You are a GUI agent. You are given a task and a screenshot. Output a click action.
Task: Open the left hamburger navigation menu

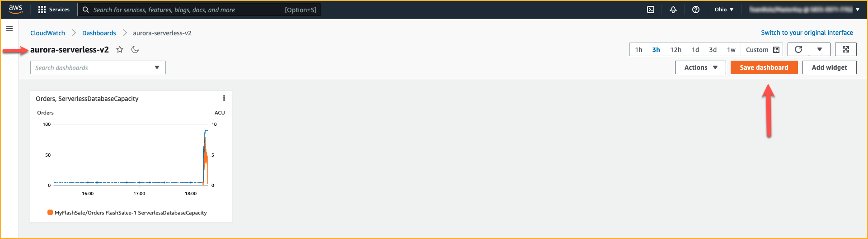click(9, 29)
